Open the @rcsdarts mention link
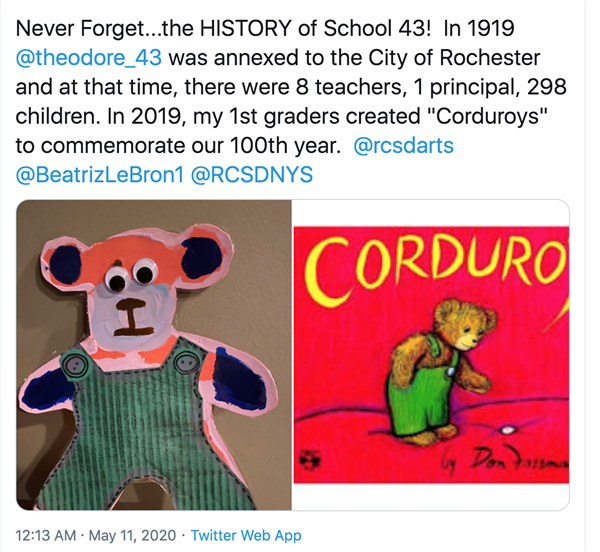Image resolution: width=600 pixels, height=552 pixels. [x=404, y=146]
